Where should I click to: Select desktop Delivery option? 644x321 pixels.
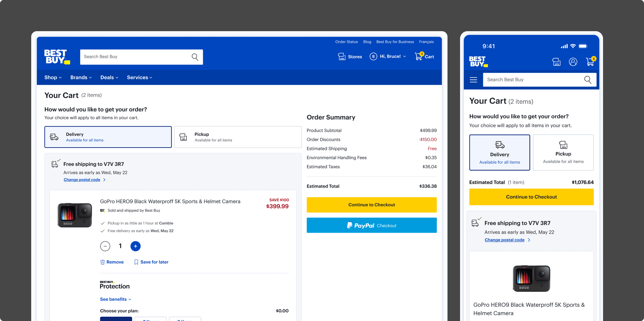click(108, 137)
